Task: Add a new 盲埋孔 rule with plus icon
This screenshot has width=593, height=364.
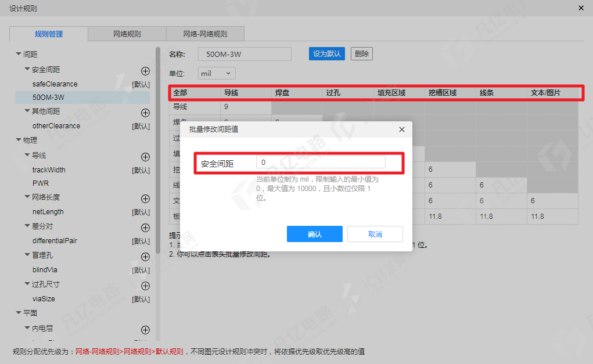Action: coord(145,257)
